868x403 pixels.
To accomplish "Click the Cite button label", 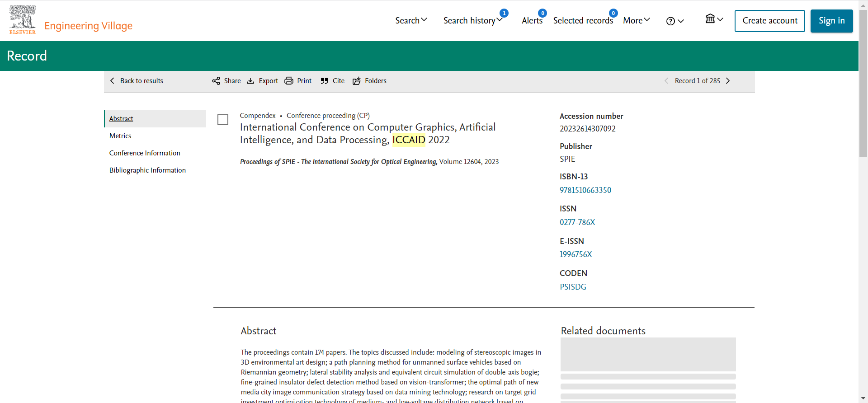I will coord(339,81).
